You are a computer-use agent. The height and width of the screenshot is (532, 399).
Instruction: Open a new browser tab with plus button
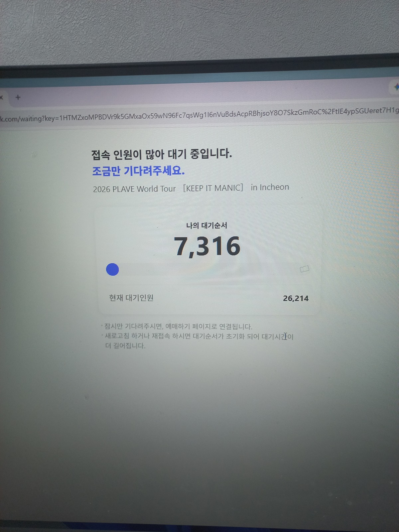coord(18,97)
